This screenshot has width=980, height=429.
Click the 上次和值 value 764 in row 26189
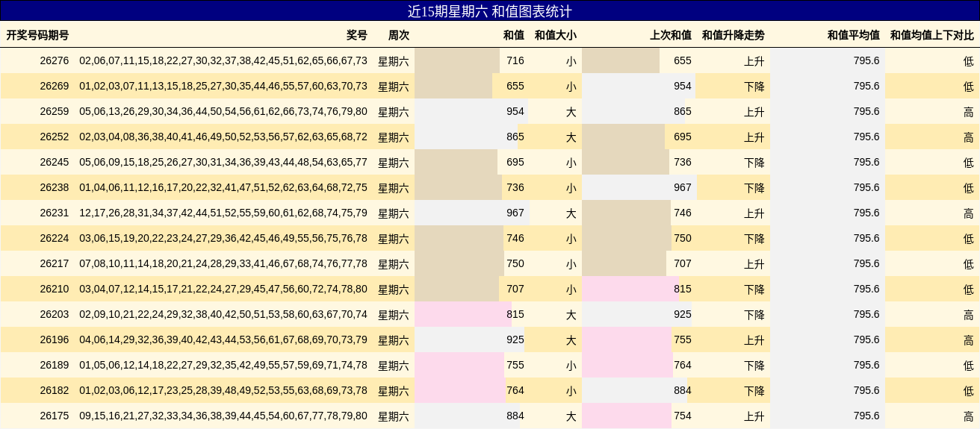[x=683, y=366]
